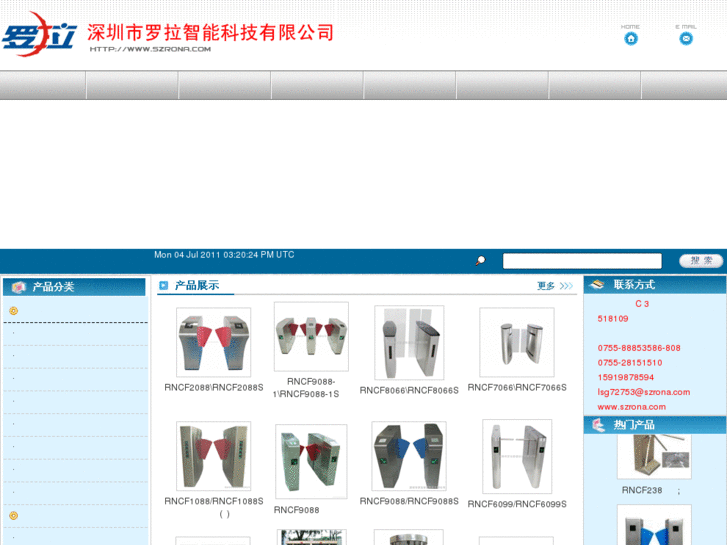Click postal code 518109

613,319
